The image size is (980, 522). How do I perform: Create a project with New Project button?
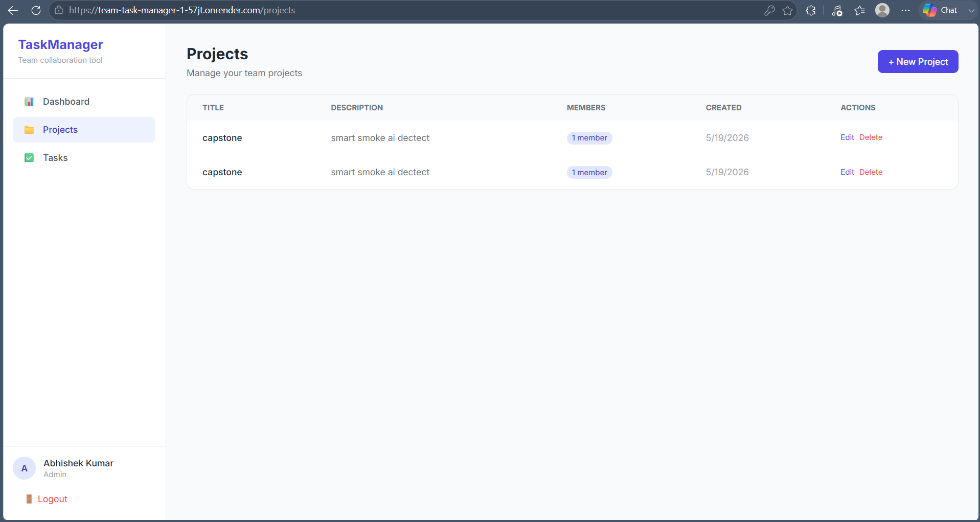918,62
